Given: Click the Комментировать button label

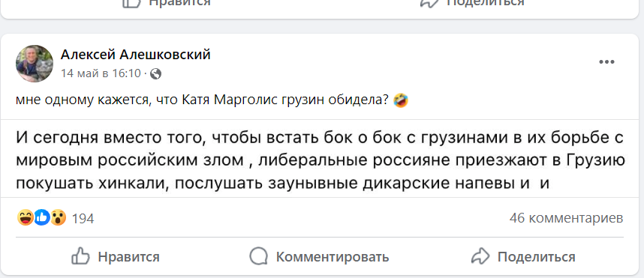Looking at the screenshot, I should (x=333, y=257).
